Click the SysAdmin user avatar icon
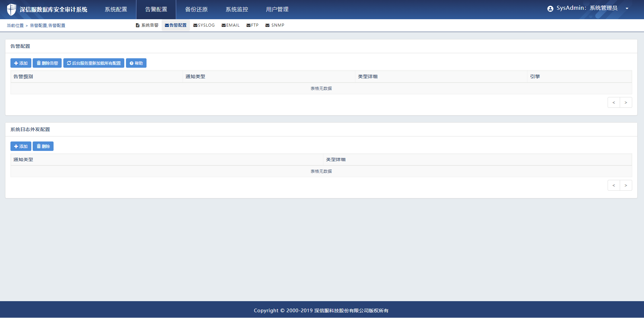 [550, 9]
